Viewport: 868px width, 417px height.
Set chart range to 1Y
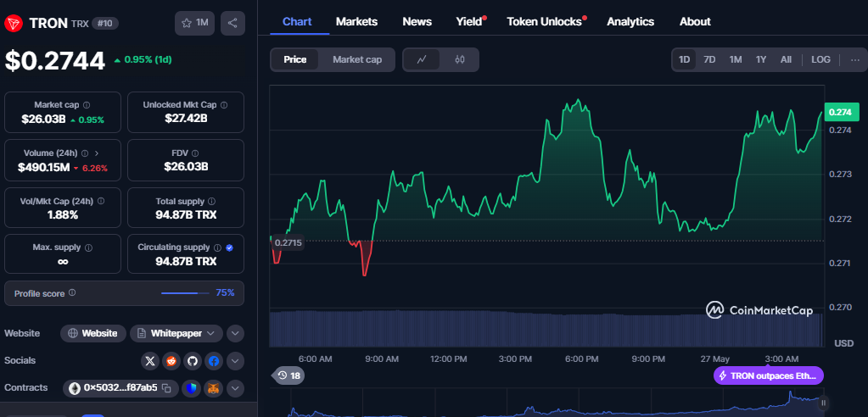(x=760, y=59)
